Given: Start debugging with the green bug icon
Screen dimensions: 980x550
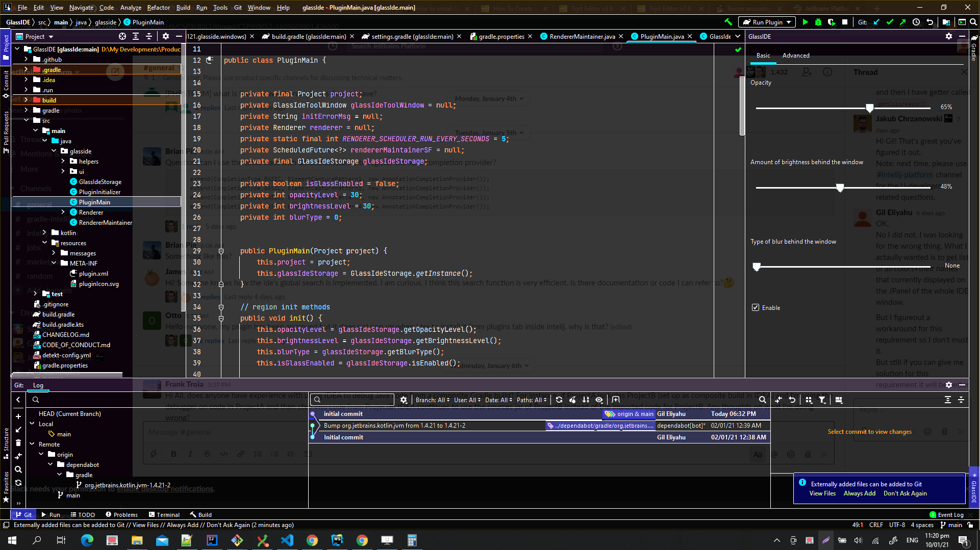Looking at the screenshot, I should (818, 22).
